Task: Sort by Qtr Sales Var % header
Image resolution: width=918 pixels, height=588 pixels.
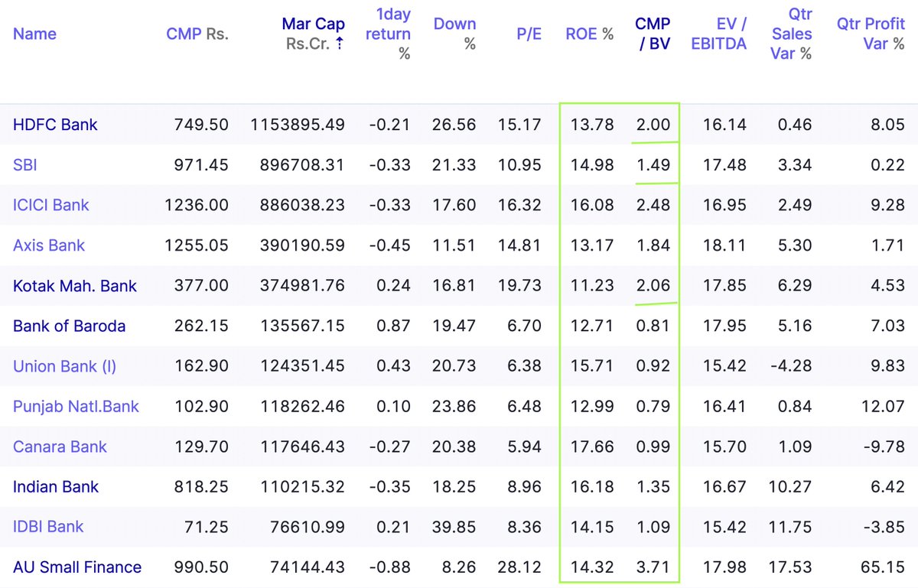Action: coord(791,34)
